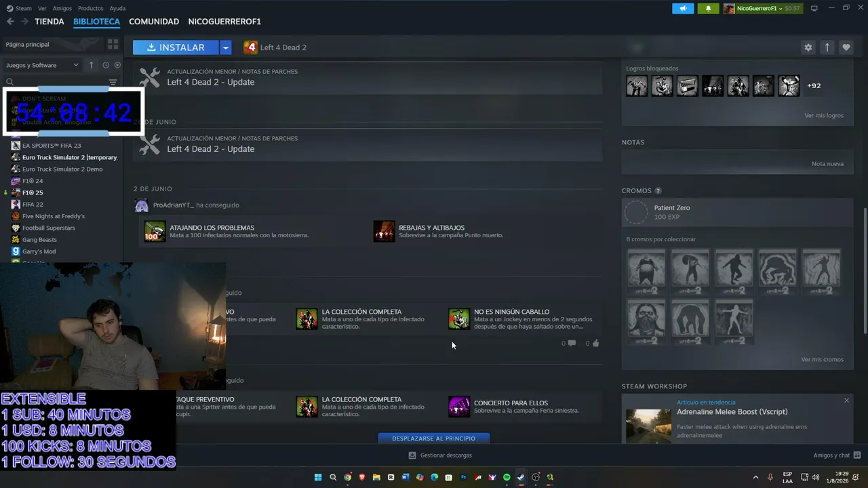Open ProAdrianYT_ profile avatar
Screen dimensions: 868x488
pyautogui.click(x=142, y=205)
